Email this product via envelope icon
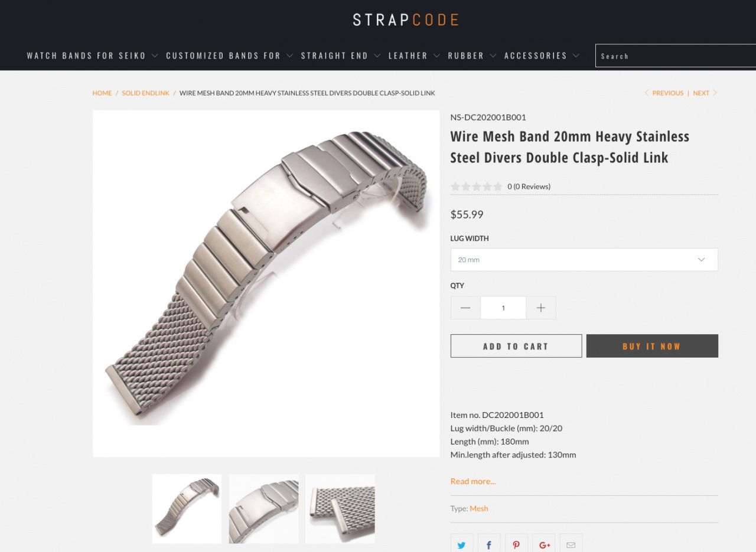The image size is (756, 552). tap(571, 544)
